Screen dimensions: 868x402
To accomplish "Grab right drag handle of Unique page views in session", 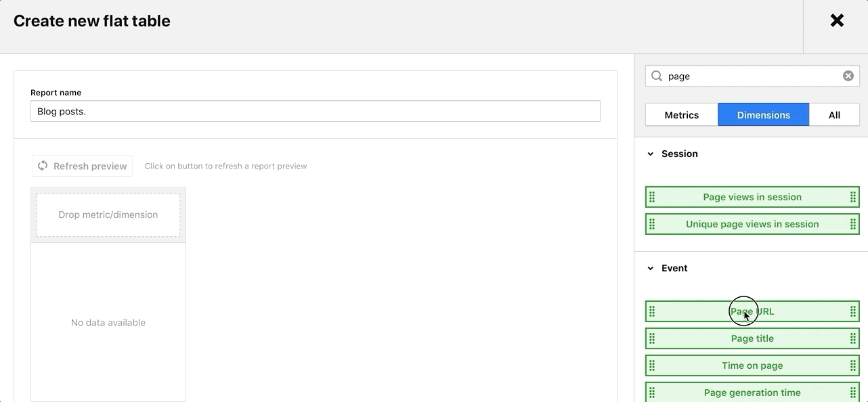I will click(853, 224).
